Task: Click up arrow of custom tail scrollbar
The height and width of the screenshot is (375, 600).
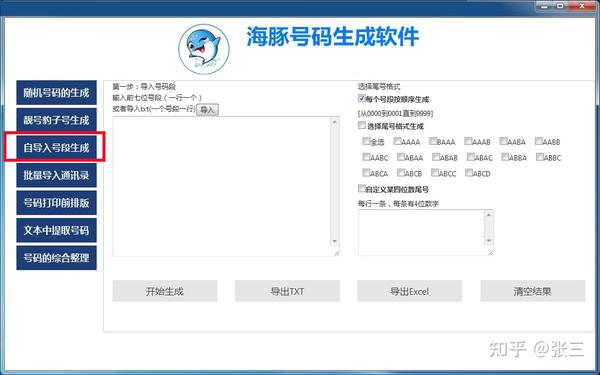Action: 489,215
